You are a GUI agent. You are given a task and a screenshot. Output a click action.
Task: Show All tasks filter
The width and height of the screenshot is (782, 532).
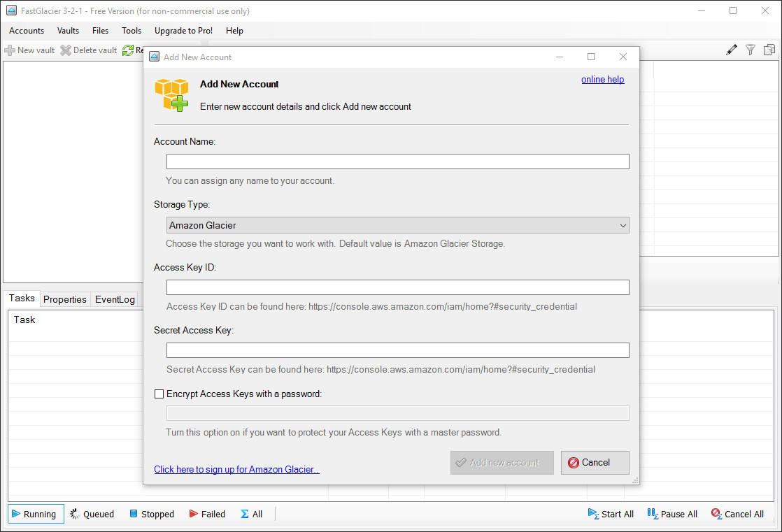point(251,514)
